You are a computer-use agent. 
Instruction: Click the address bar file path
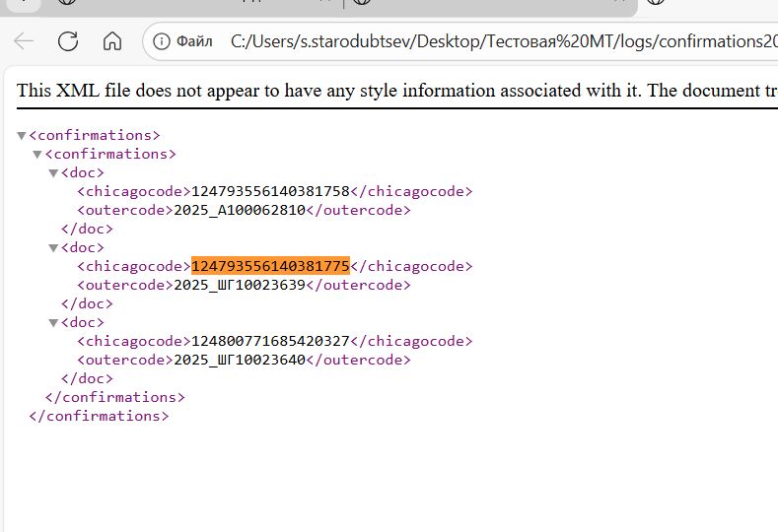504,41
